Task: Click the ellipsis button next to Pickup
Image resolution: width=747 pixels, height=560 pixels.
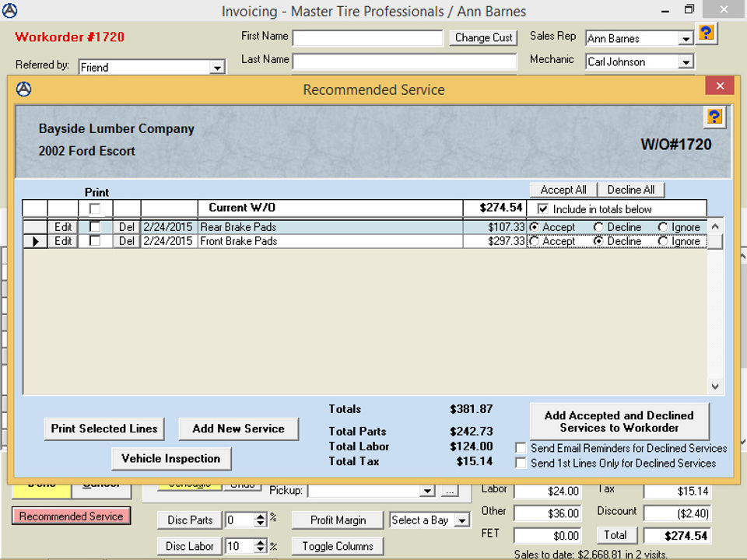Action: [449, 491]
